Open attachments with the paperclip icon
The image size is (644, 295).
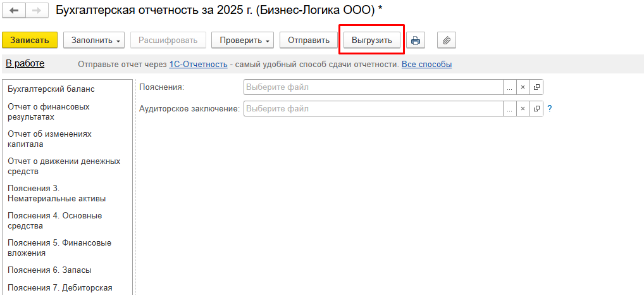(x=447, y=41)
